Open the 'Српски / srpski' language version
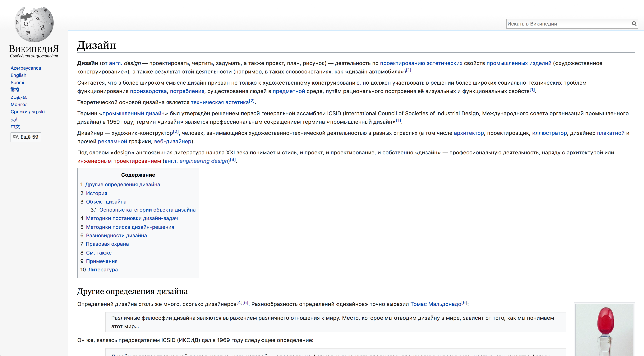The image size is (644, 356). 27,112
